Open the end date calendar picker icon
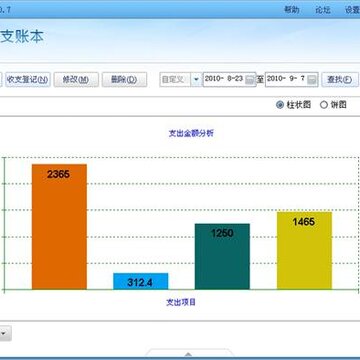 coord(312,80)
